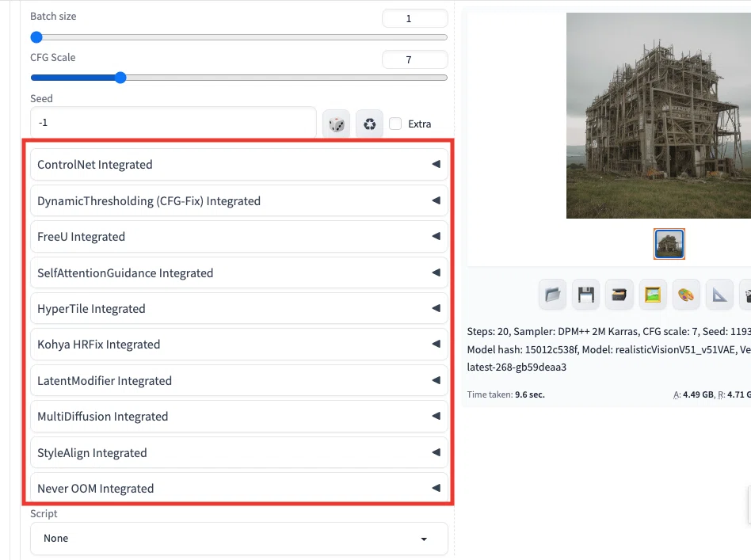The image size is (751, 560).
Task: Open the Kohya HRFix Integrated accordion
Action: (239, 345)
